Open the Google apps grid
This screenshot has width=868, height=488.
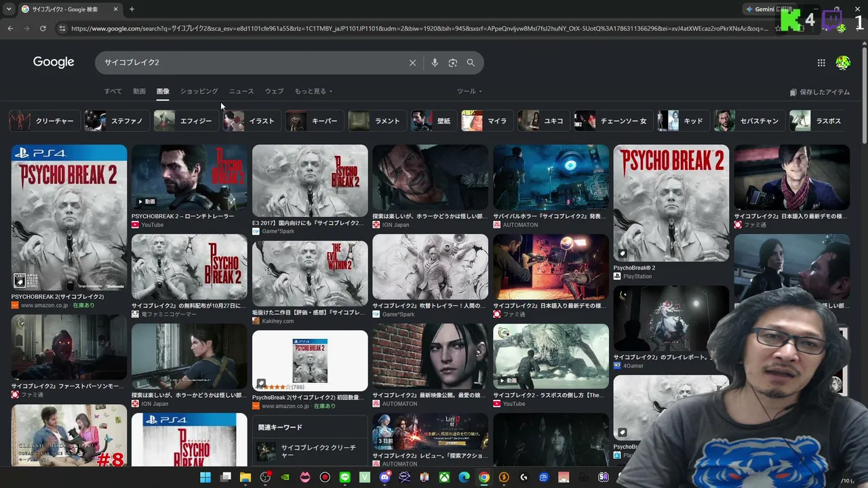[821, 62]
